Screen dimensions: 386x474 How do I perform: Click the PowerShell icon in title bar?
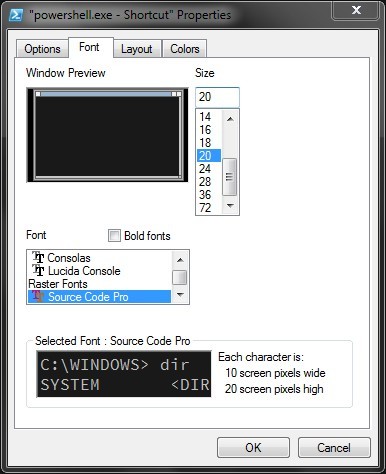pyautogui.click(x=16, y=15)
